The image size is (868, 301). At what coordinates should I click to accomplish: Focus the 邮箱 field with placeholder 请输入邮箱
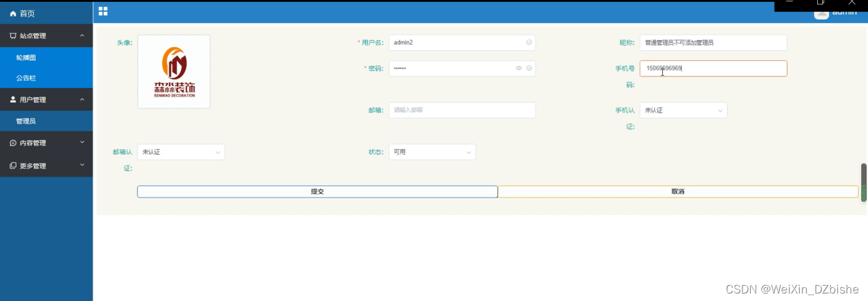462,110
